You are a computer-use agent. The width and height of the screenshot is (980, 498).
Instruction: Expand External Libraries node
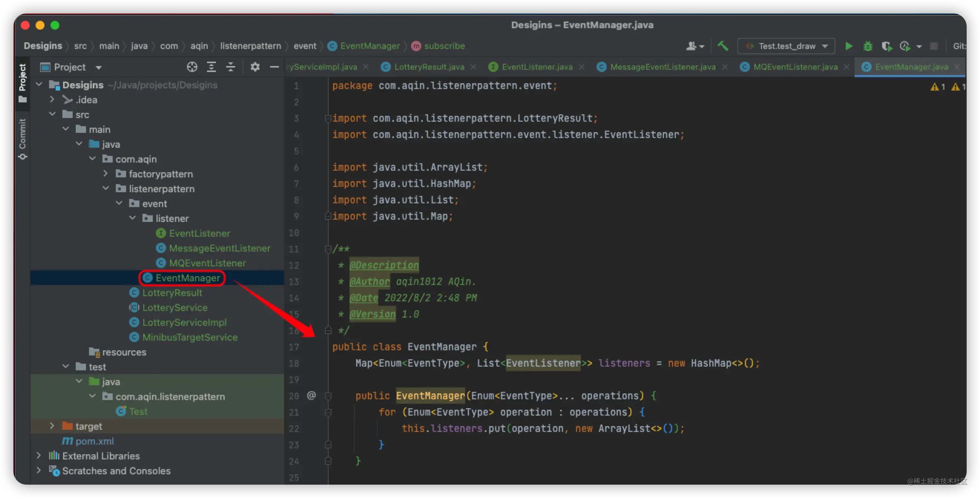coord(39,455)
